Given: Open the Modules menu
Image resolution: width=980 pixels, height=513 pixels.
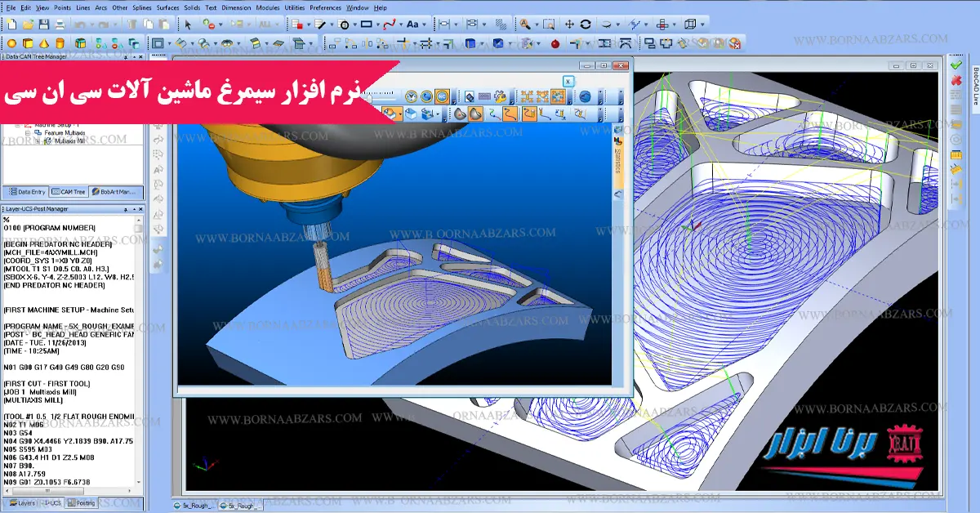Looking at the screenshot, I should click(268, 7).
